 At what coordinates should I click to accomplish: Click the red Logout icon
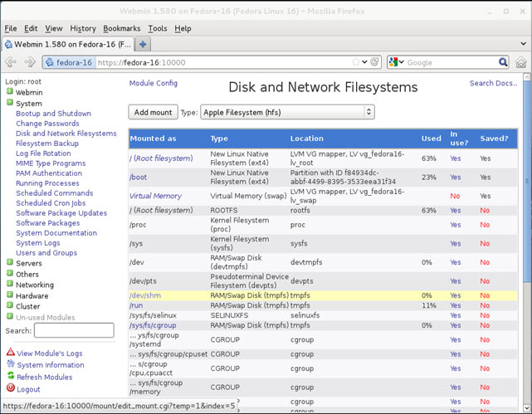tap(11, 387)
